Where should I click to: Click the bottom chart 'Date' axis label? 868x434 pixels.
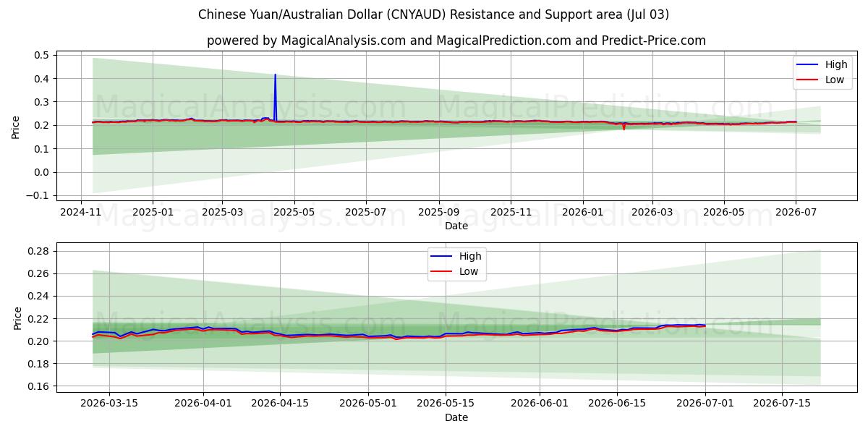456,417
